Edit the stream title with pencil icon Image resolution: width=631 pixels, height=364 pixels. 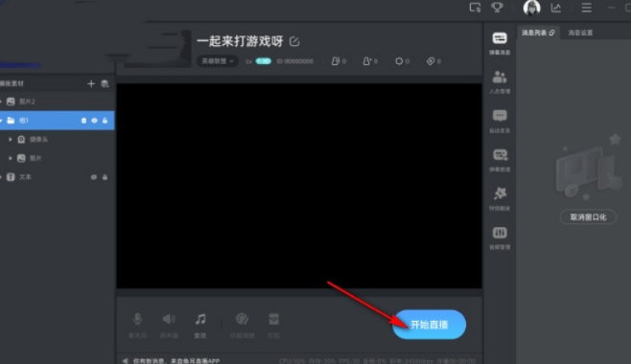[x=294, y=41]
